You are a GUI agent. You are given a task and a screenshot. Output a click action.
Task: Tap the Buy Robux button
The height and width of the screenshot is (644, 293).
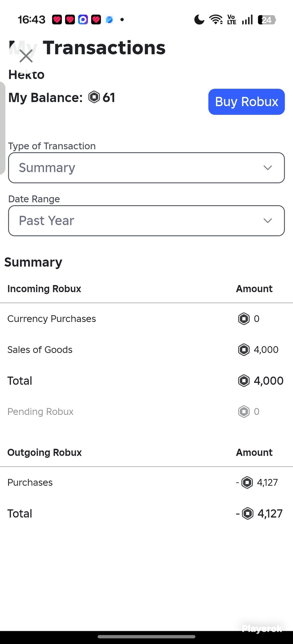246,102
